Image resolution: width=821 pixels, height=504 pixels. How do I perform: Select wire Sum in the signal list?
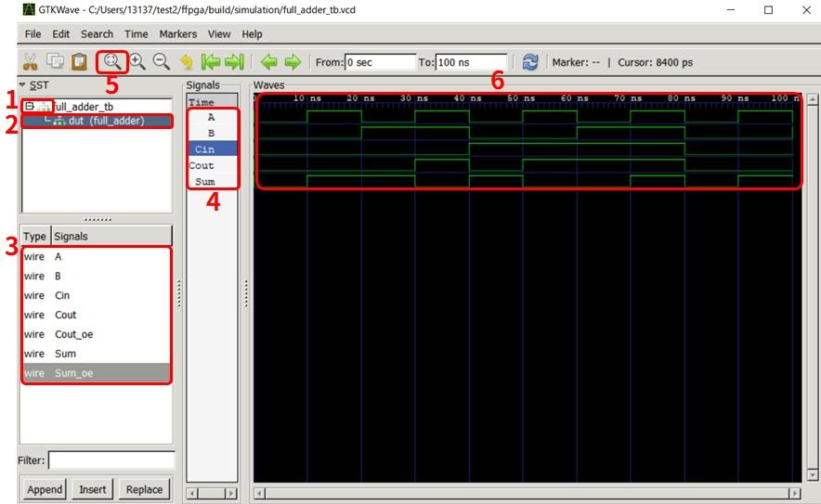click(97, 354)
